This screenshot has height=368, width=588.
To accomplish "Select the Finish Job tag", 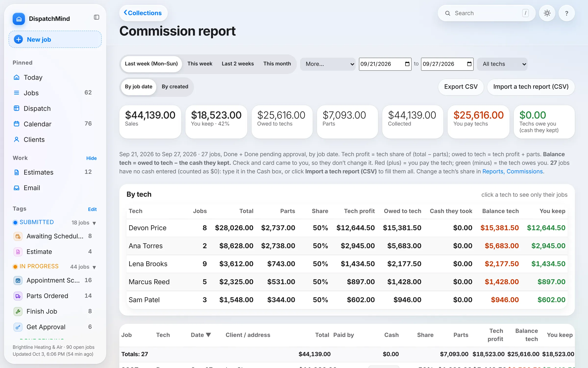I will pyautogui.click(x=55, y=311).
